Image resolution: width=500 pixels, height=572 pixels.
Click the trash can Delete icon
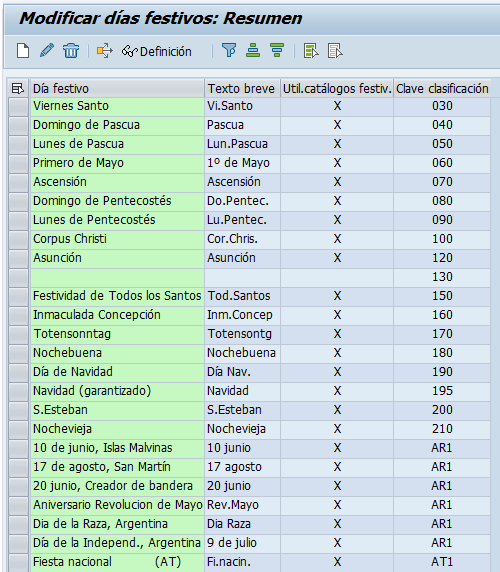(x=70, y=51)
